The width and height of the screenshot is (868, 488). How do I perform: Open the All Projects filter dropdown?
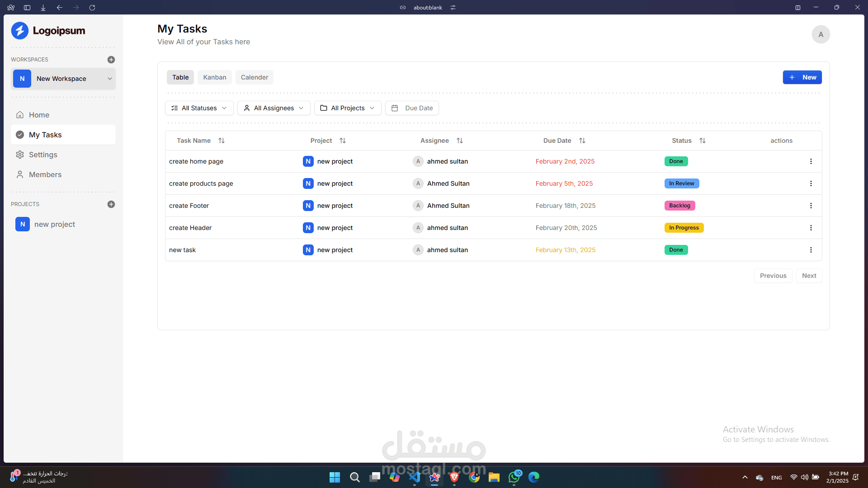[348, 108]
